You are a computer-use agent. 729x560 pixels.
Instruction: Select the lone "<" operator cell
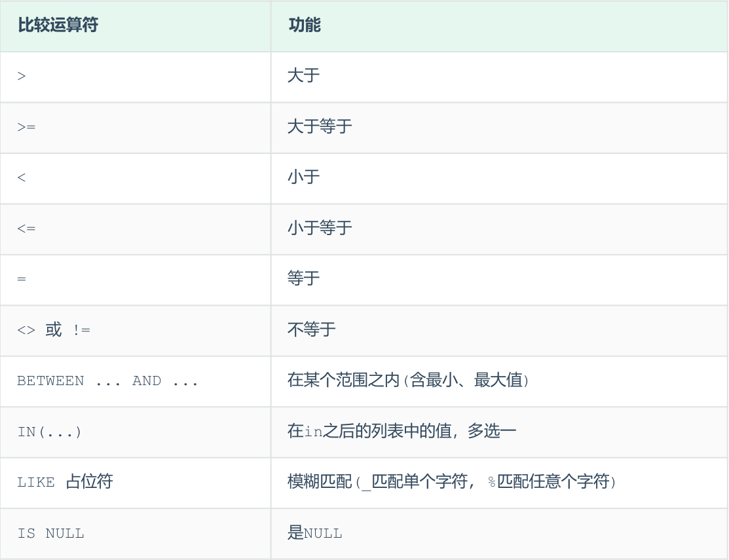click(22, 177)
